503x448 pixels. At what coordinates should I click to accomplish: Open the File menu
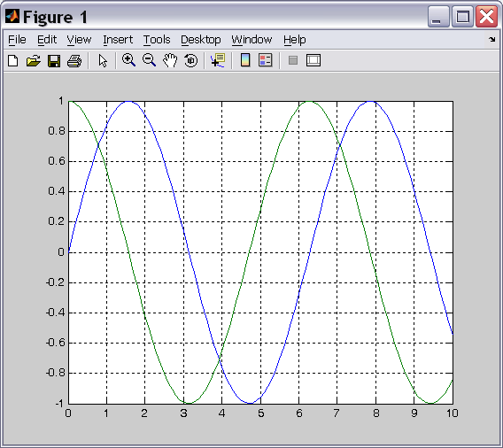17,40
